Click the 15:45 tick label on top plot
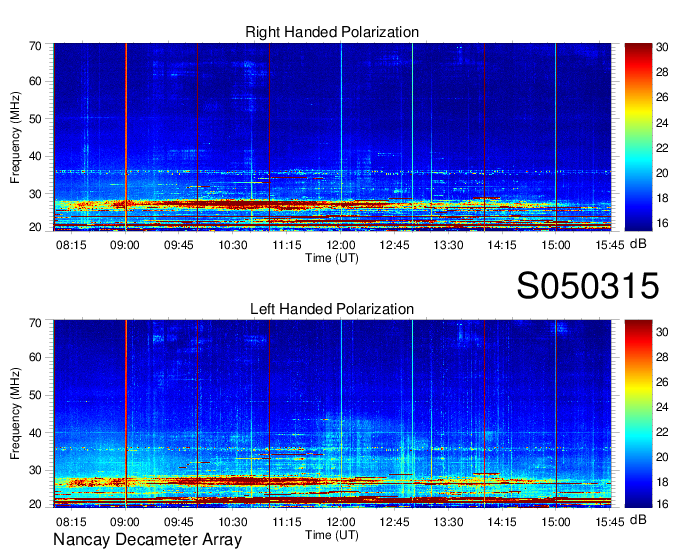Screen dimensions: 680x552 pos(610,245)
